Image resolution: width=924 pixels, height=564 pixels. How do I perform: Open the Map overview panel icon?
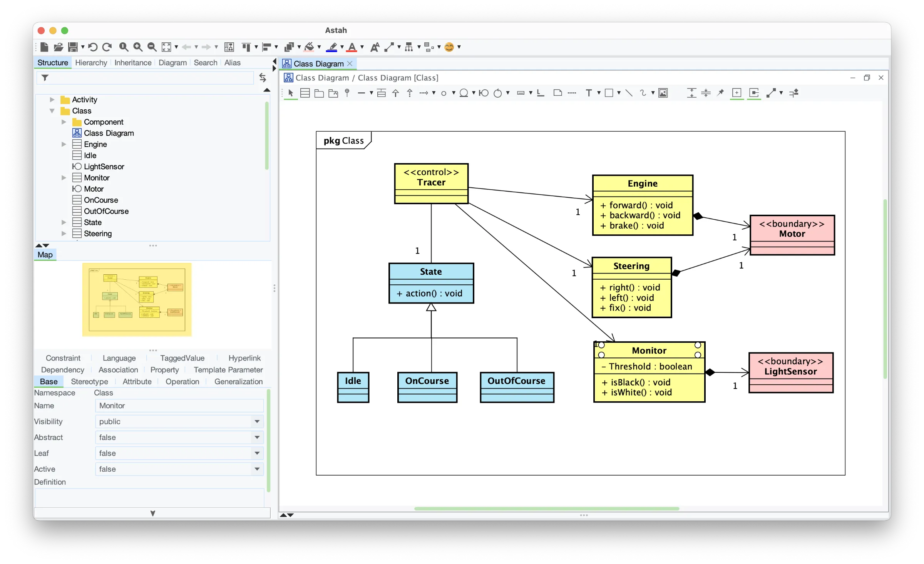coord(45,254)
